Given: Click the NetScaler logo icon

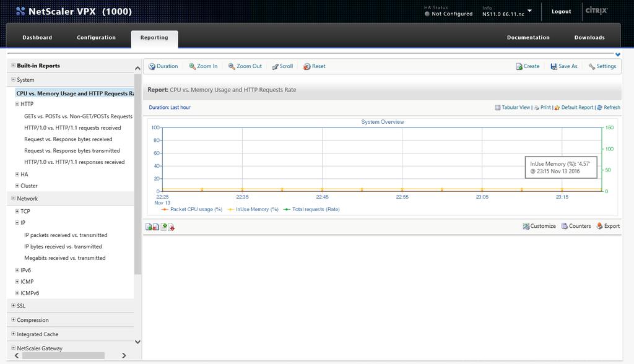Looking at the screenshot, I should pyautogui.click(x=20, y=11).
